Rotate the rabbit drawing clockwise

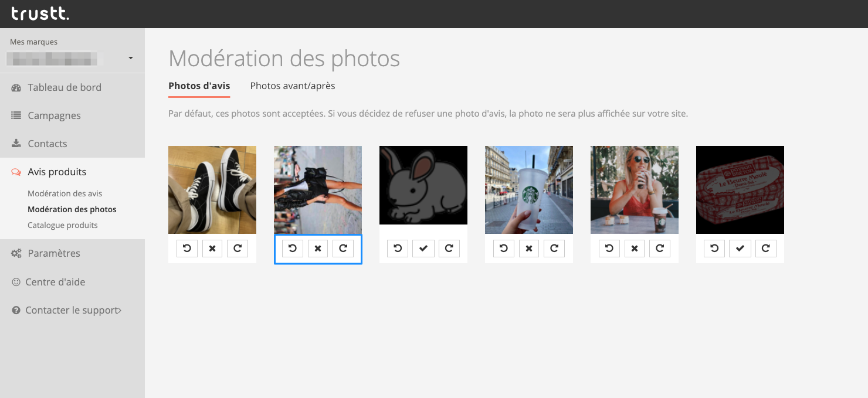(x=449, y=249)
